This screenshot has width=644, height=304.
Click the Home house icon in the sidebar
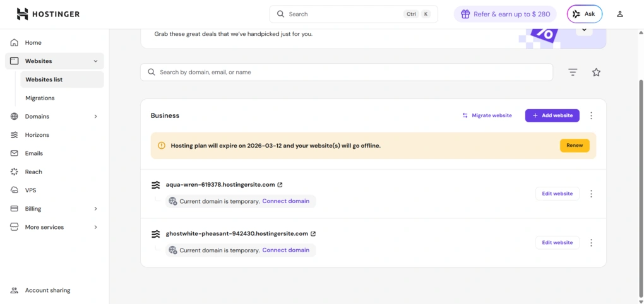coord(15,43)
